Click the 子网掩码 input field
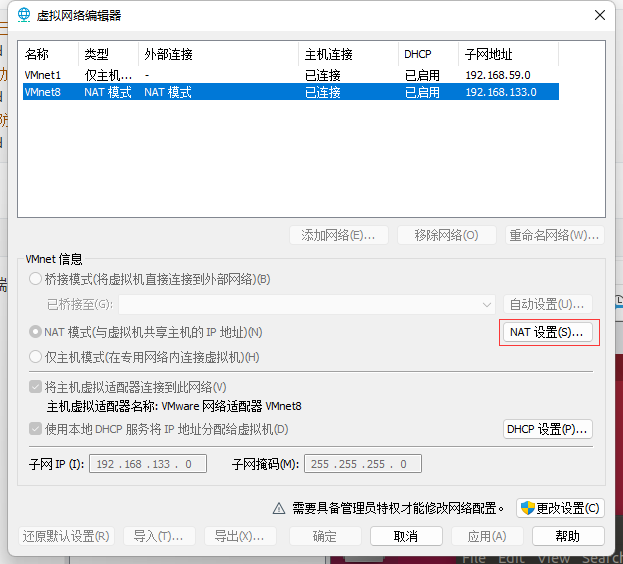The width and height of the screenshot is (623, 564). click(x=364, y=464)
